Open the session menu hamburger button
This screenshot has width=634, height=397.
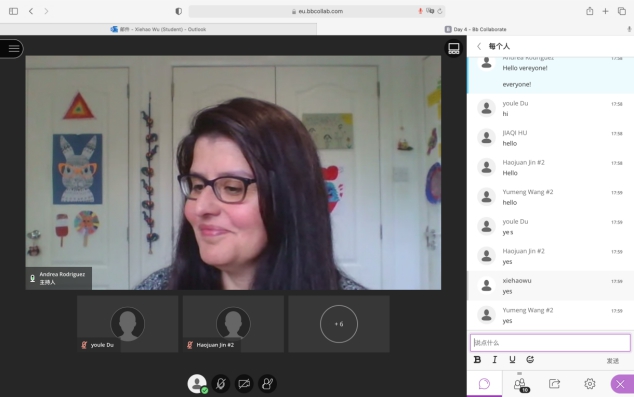[13, 49]
